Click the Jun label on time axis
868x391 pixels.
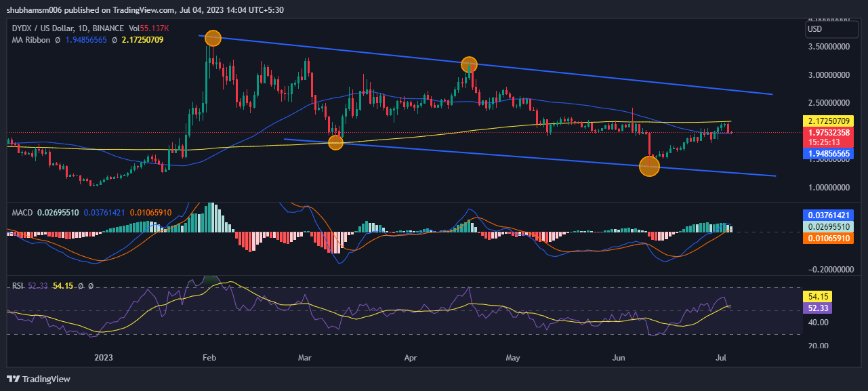pos(619,358)
